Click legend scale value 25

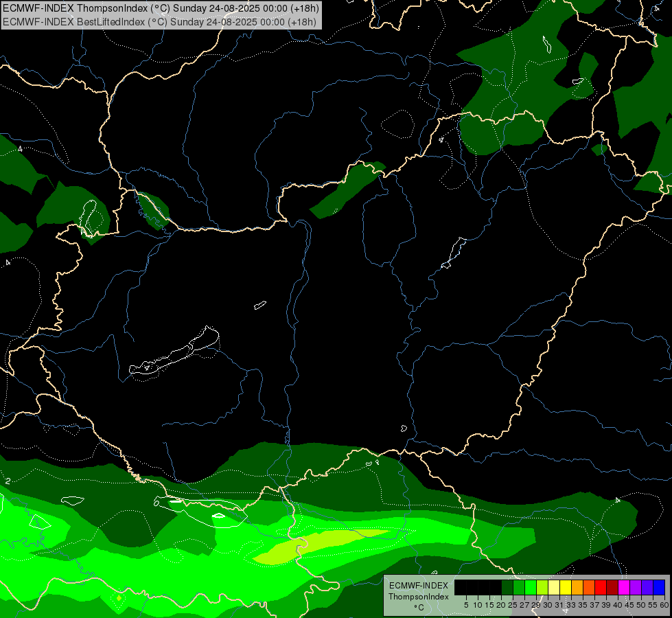tap(513, 605)
